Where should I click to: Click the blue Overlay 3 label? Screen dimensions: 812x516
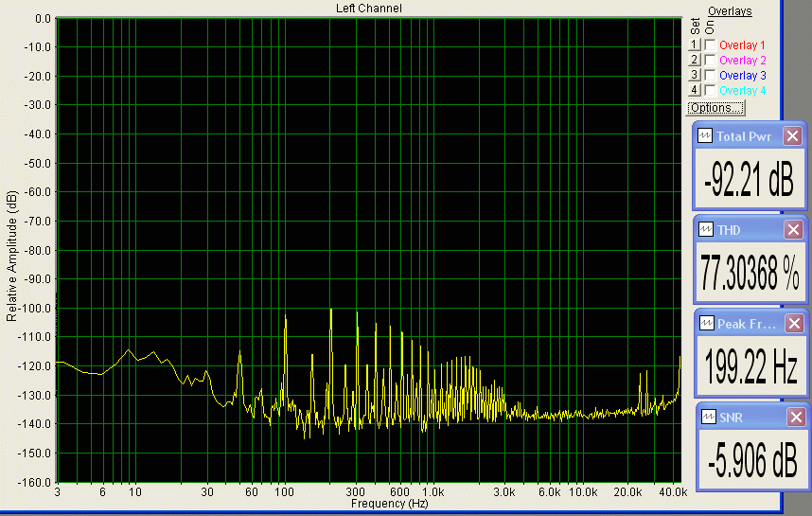pyautogui.click(x=742, y=75)
